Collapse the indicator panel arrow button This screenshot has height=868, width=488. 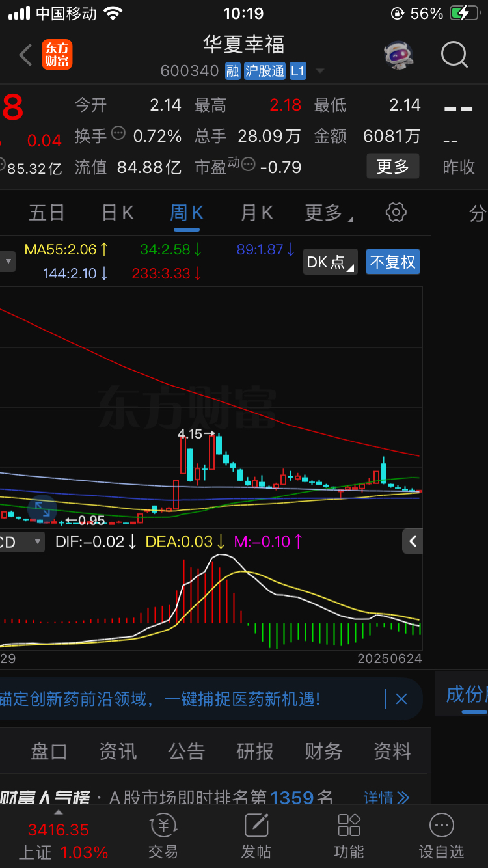coord(413,541)
